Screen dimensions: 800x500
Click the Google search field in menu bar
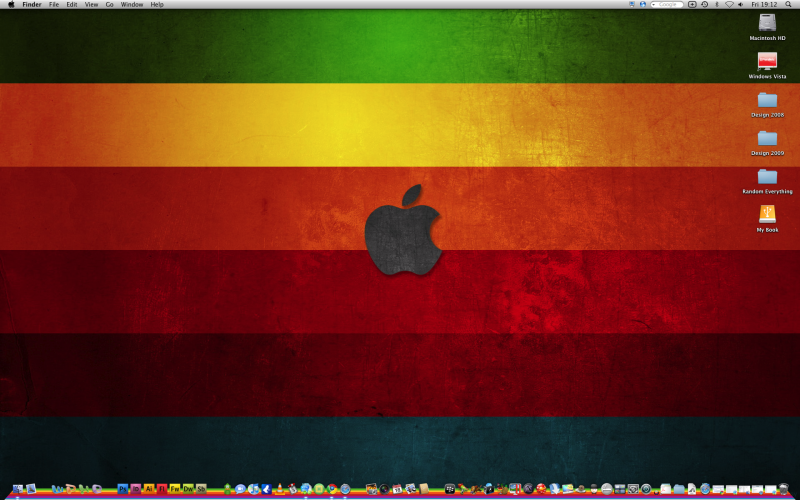[x=668, y=5]
